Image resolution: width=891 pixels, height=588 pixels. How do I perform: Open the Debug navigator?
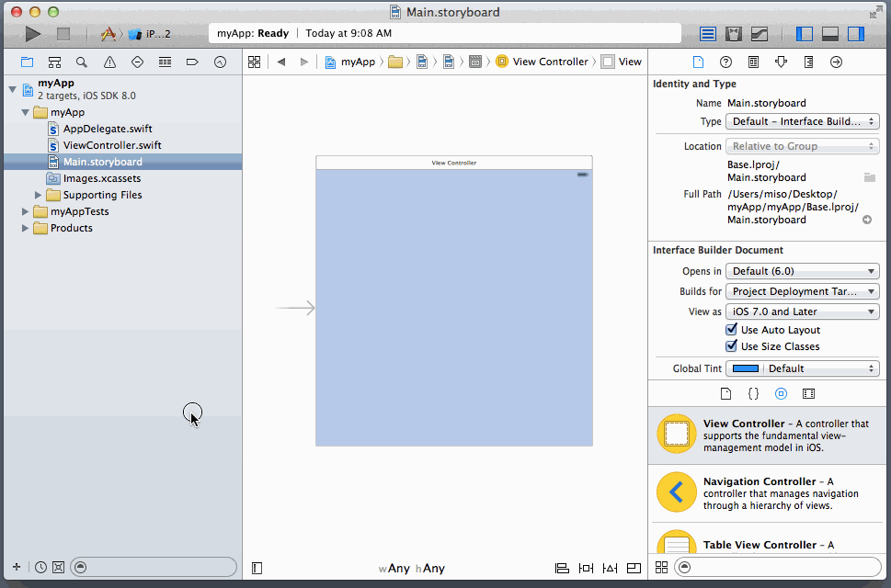click(165, 62)
